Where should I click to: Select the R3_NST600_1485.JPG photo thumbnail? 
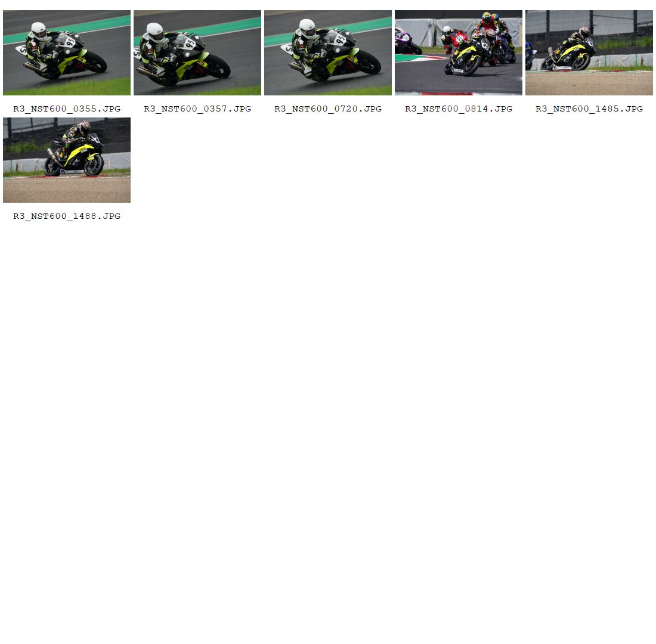[589, 52]
